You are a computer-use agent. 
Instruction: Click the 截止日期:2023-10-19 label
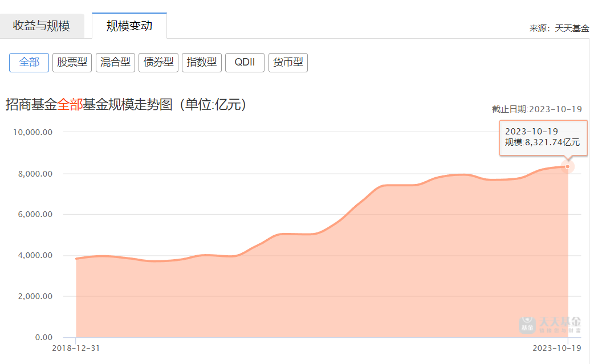tap(537, 109)
